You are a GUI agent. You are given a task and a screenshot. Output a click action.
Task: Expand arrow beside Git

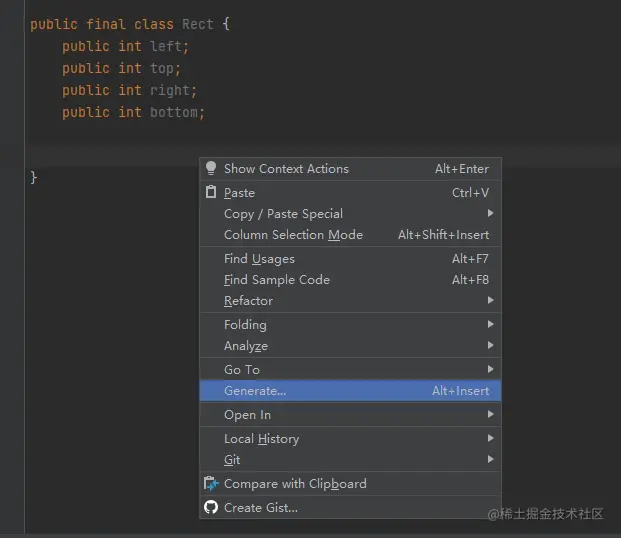pos(491,459)
